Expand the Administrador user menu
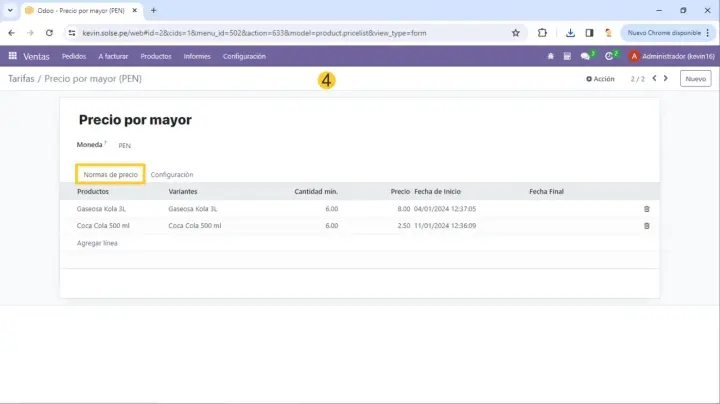720x404 pixels. pos(670,56)
